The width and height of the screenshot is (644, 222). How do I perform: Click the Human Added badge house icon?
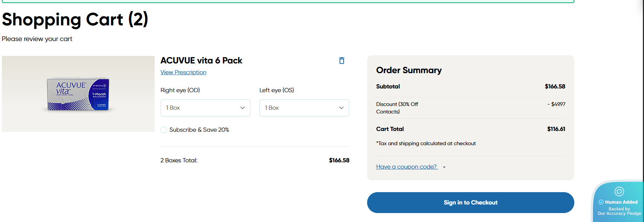[619, 192]
